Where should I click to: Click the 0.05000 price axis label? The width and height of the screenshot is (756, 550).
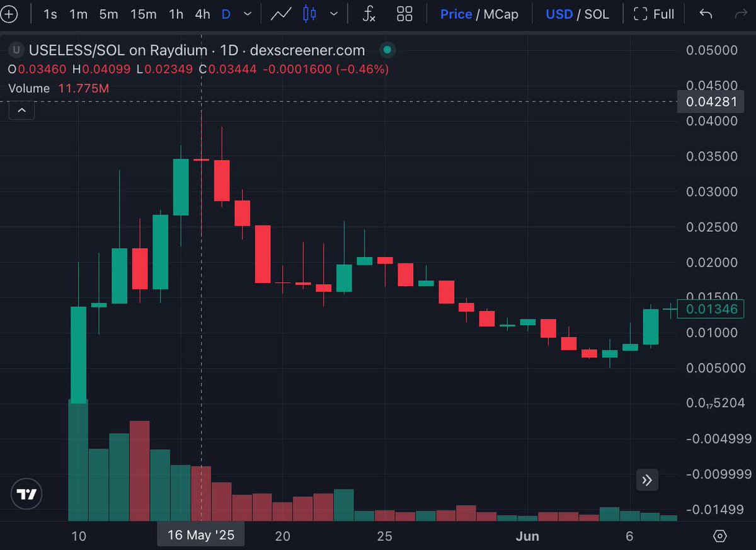[711, 50]
